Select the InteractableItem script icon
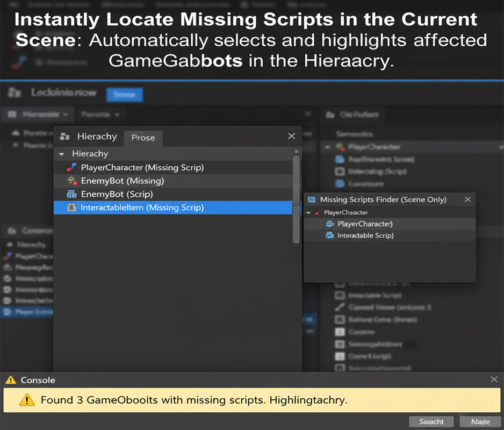Screen dimensions: 504x430 72,207
